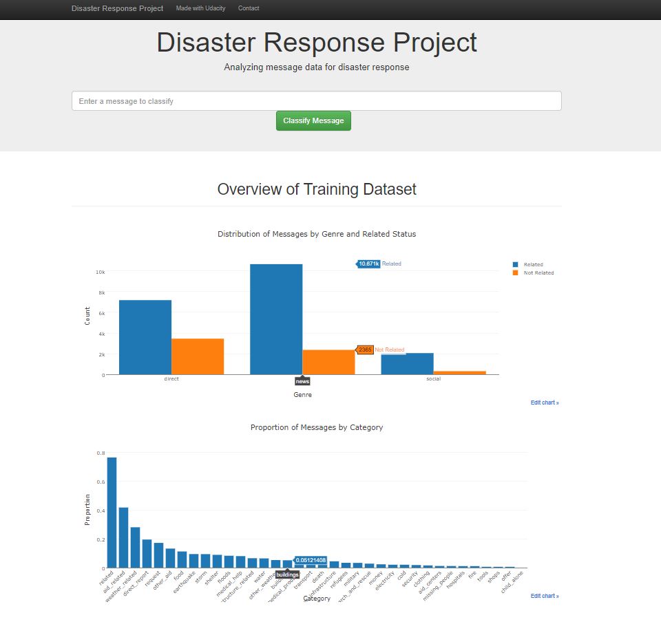The height and width of the screenshot is (644, 661).
Task: Click the 'Distribution of Messages by Genre' chart title
Action: point(317,234)
